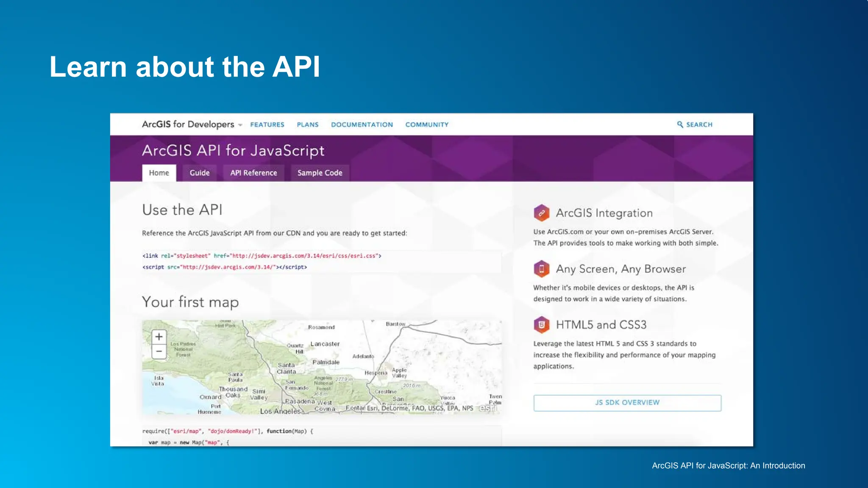
Task: Click the ArcGIS Integration hexagon icon
Action: point(541,213)
